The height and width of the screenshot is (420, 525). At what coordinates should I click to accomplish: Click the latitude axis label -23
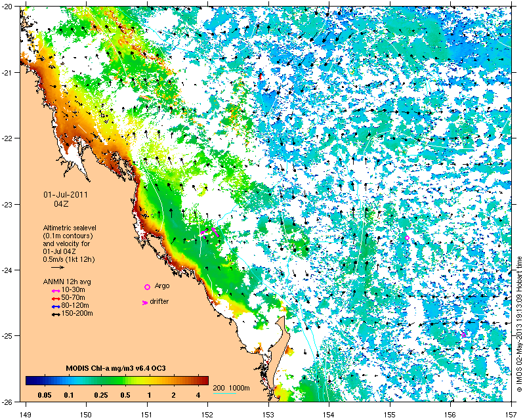click(x=7, y=204)
